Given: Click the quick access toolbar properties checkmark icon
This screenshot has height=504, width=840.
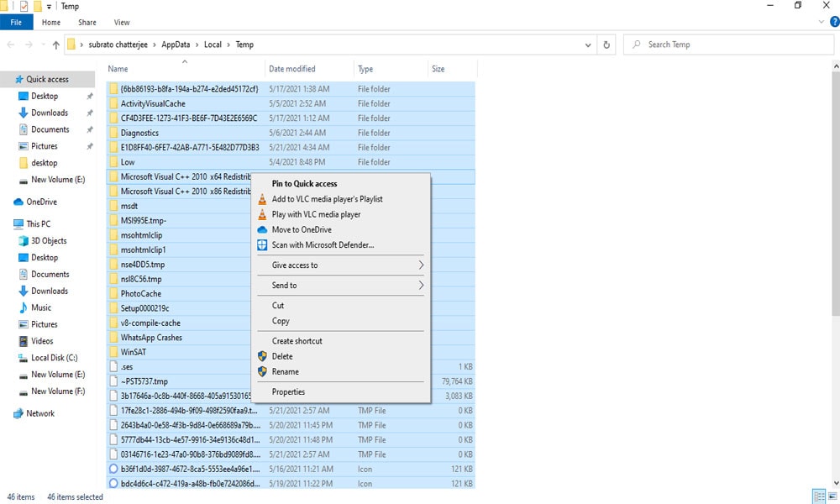Looking at the screenshot, I should pyautogui.click(x=24, y=7).
